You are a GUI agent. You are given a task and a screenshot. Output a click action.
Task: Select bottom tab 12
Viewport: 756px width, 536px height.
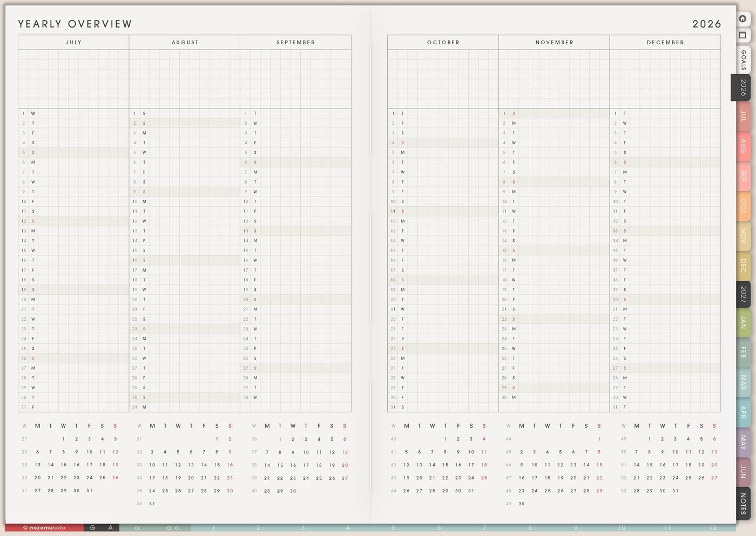pos(713,527)
